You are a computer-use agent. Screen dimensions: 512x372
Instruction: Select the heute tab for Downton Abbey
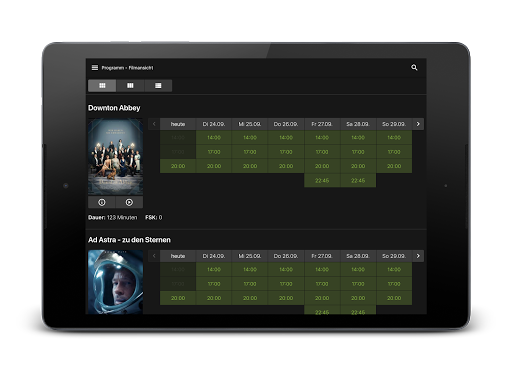(x=178, y=124)
